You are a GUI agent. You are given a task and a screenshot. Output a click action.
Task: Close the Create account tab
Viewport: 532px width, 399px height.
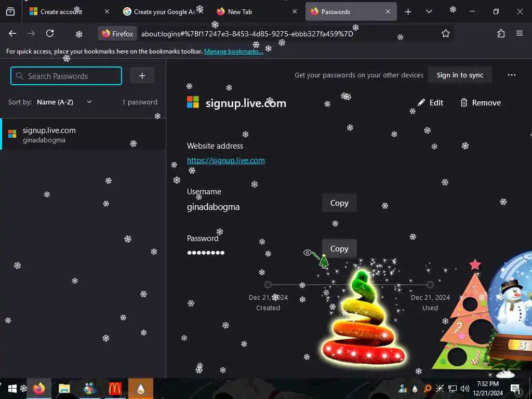(107, 11)
